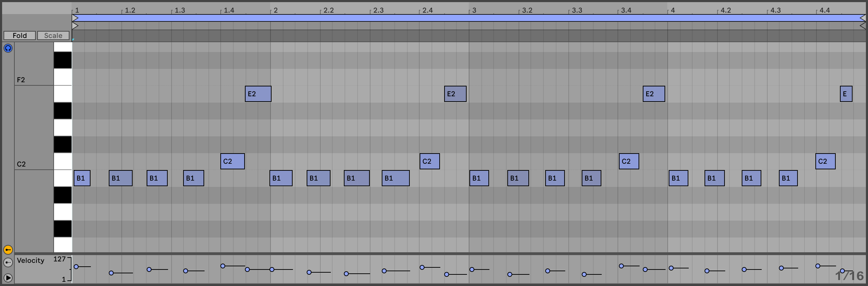Select the B1 note starting at bar 4

pos(679,178)
